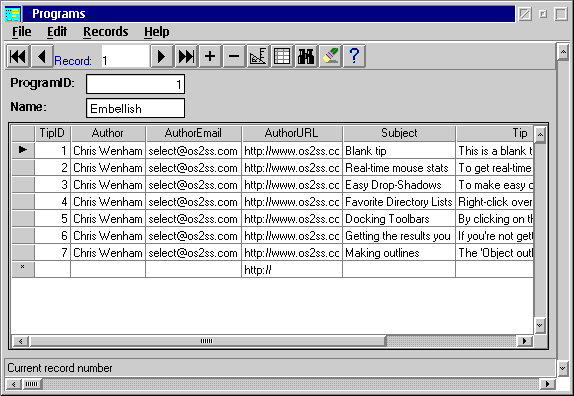Click the 'To get real-time' Tip cell
The height and width of the screenshot is (396, 574).
coord(495,168)
